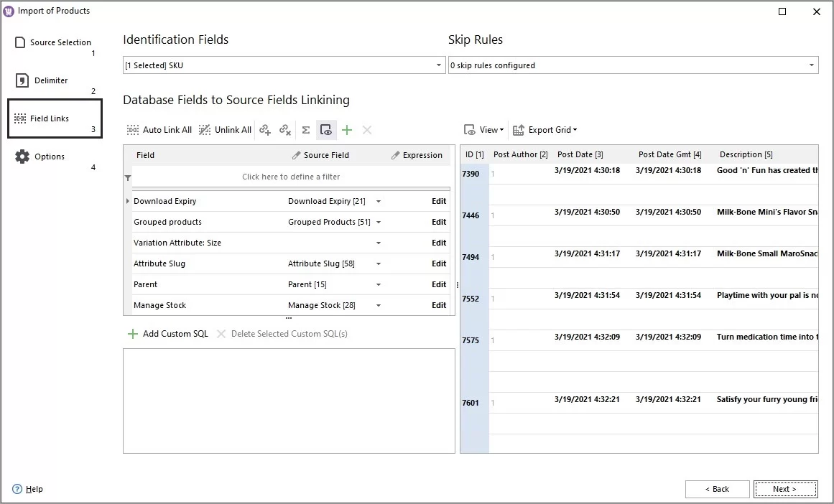Click the filter funnel icon above the field list

tap(128, 177)
